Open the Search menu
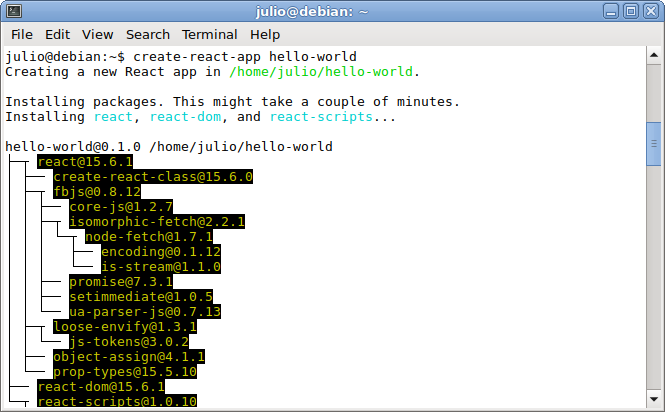665x412 pixels. 148,34
